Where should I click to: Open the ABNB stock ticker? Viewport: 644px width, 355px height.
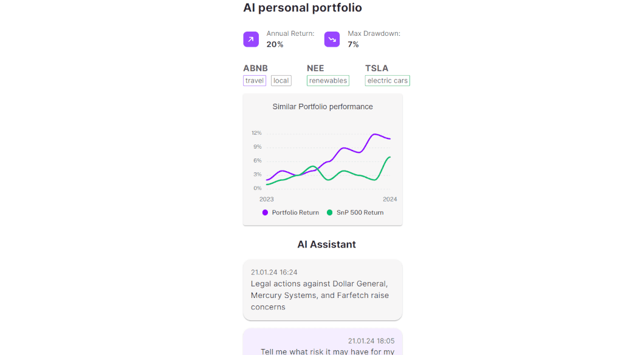[255, 68]
